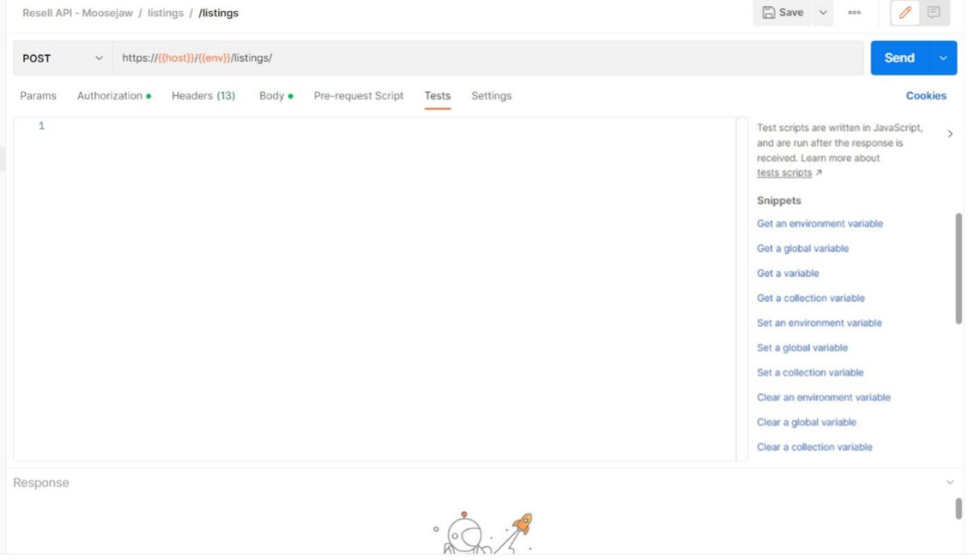Open the Body tab
Viewport: 980px width, 560px height.
click(272, 96)
